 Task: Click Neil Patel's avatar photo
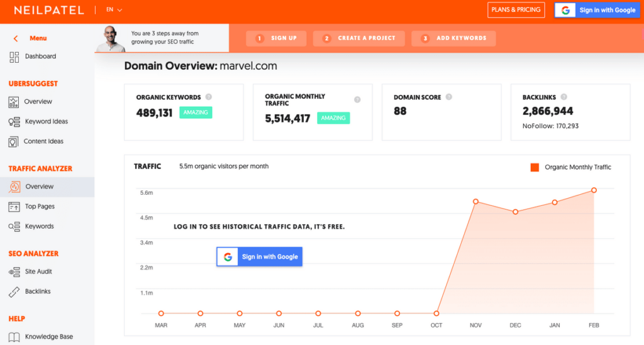[111, 39]
